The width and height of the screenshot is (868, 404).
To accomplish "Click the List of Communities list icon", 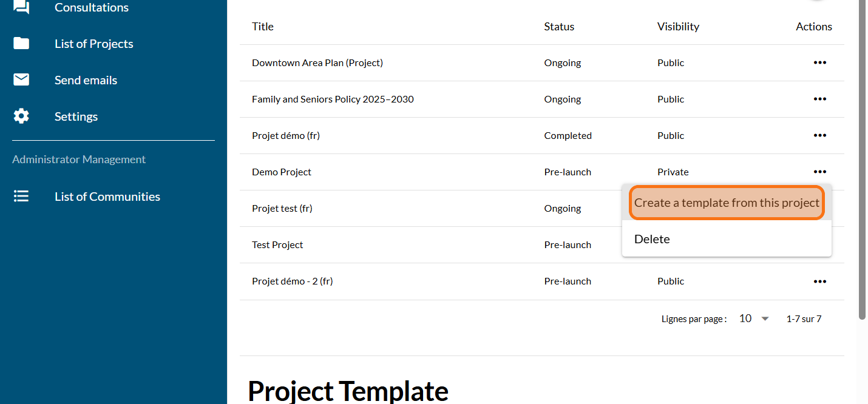I will [x=21, y=197].
